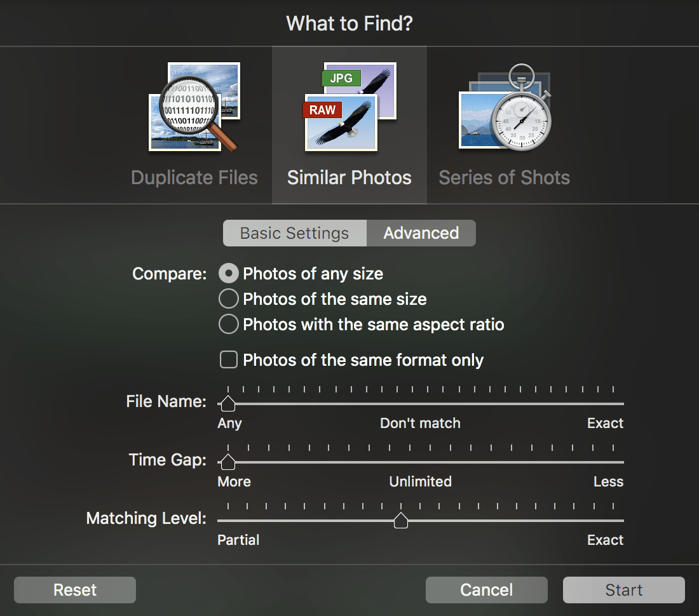
Task: Click the File Name slider handle
Action: [x=227, y=403]
